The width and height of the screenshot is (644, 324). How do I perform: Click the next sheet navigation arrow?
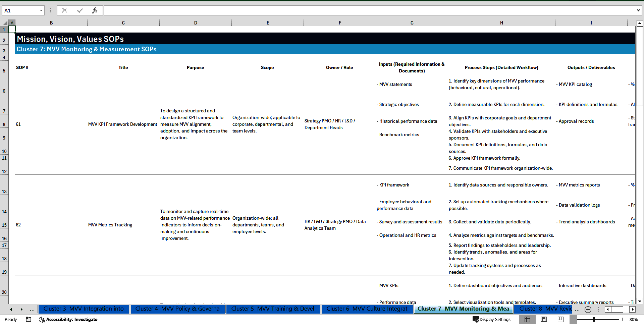[21, 309]
